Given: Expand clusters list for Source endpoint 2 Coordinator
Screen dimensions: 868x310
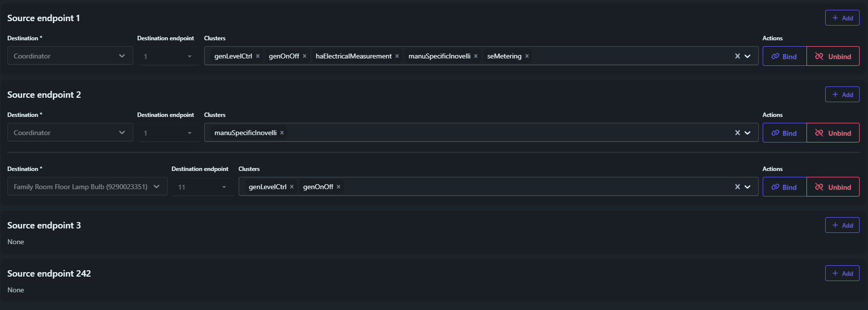Looking at the screenshot, I should pyautogui.click(x=747, y=133).
